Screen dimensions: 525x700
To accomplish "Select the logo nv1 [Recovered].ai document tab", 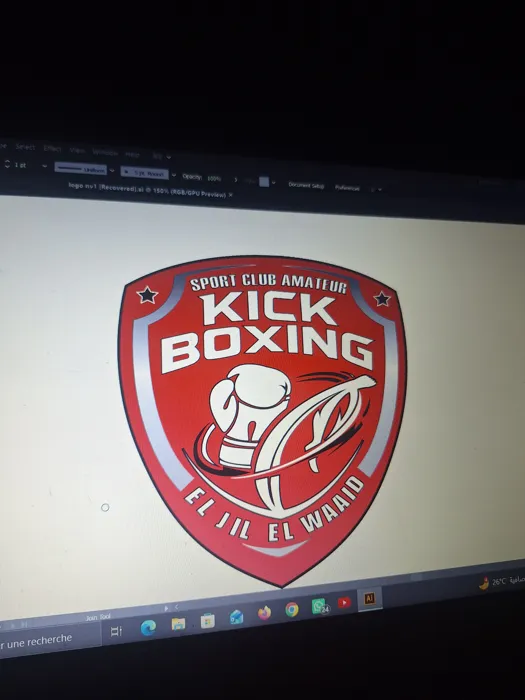I will 147,190.
